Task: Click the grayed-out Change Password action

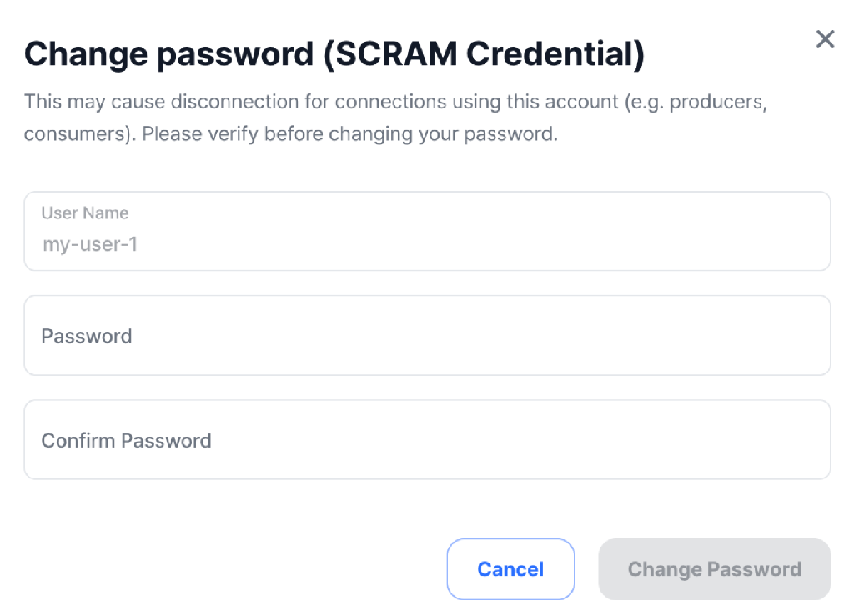Action: point(714,569)
